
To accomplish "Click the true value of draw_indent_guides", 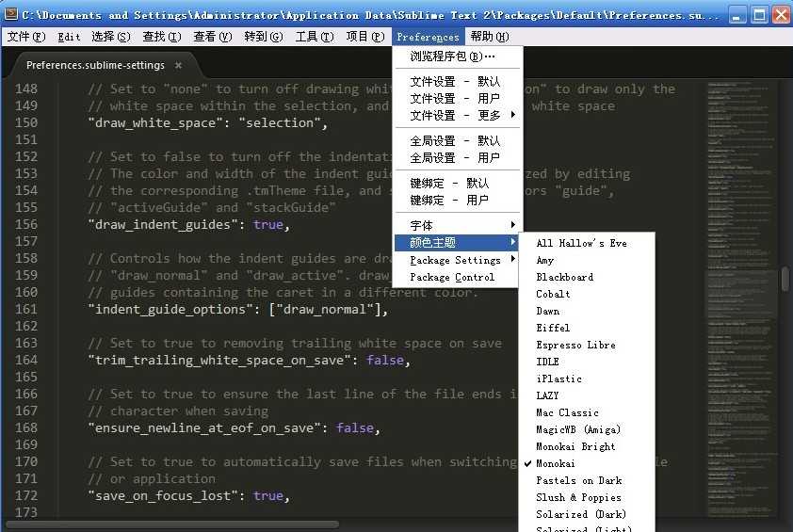I will click(268, 224).
